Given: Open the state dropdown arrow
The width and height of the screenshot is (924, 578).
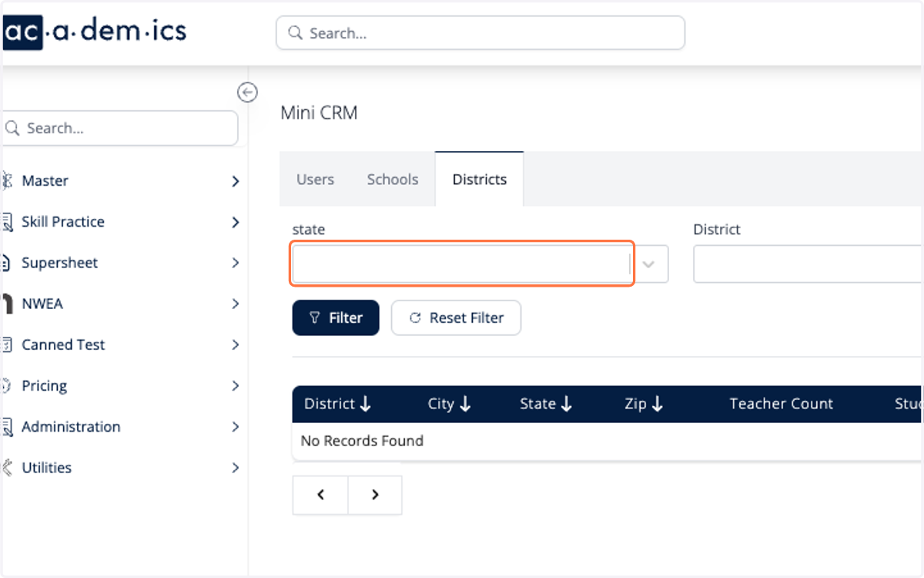Looking at the screenshot, I should coord(649,264).
